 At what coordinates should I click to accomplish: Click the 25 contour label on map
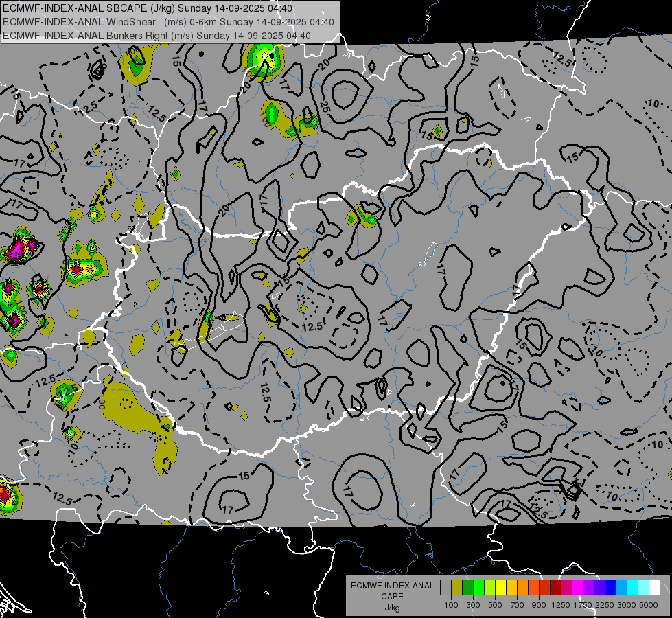pyautogui.click(x=325, y=107)
